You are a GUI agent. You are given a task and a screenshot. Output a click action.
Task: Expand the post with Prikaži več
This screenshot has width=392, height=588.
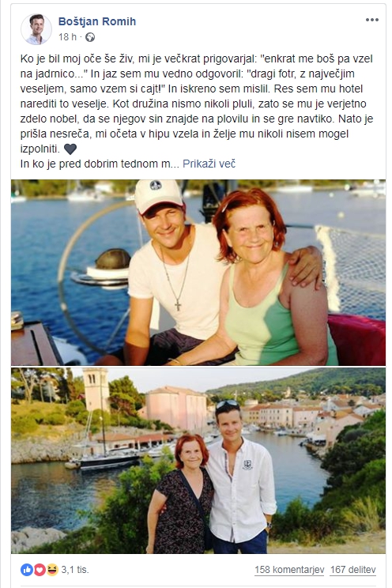[x=209, y=164]
